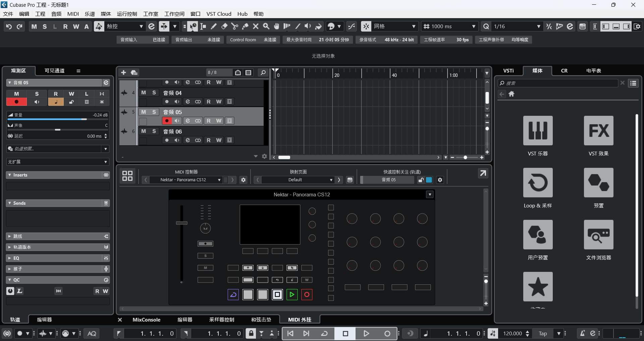Image resolution: width=644 pixels, height=341 pixels.
Task: Open the VST 乐器 instruments tile
Action: [x=538, y=131]
